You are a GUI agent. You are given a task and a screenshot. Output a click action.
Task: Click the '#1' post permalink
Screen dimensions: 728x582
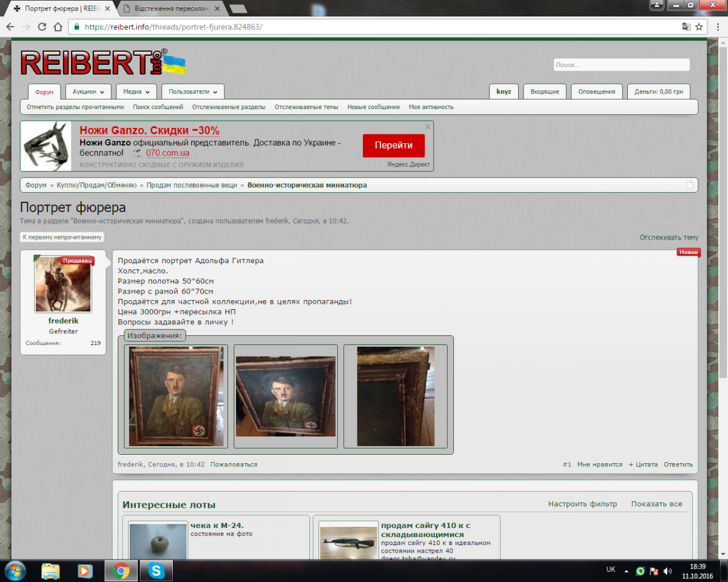(567, 464)
